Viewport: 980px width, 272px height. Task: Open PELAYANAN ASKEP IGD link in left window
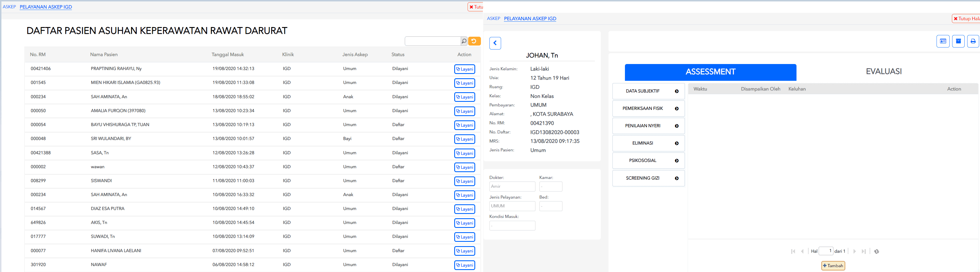(x=46, y=7)
